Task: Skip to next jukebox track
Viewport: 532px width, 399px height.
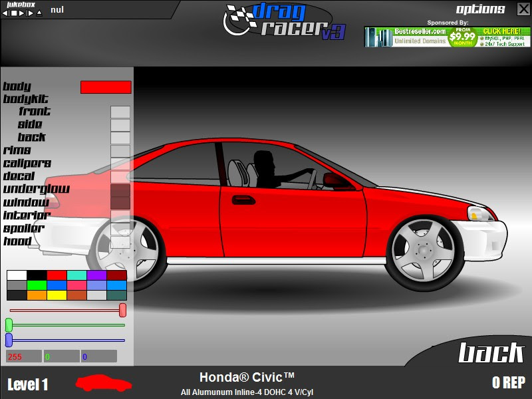Action: [30, 13]
